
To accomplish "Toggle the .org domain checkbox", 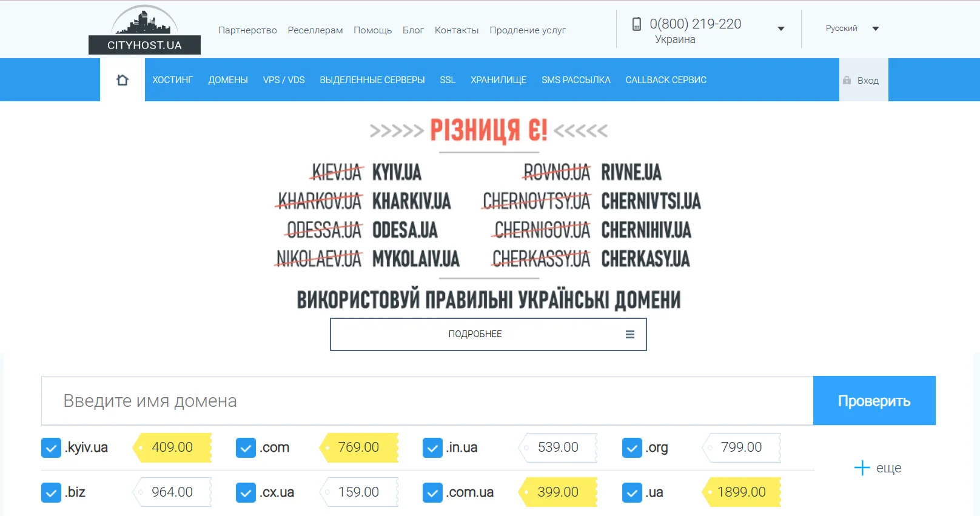I will click(632, 447).
